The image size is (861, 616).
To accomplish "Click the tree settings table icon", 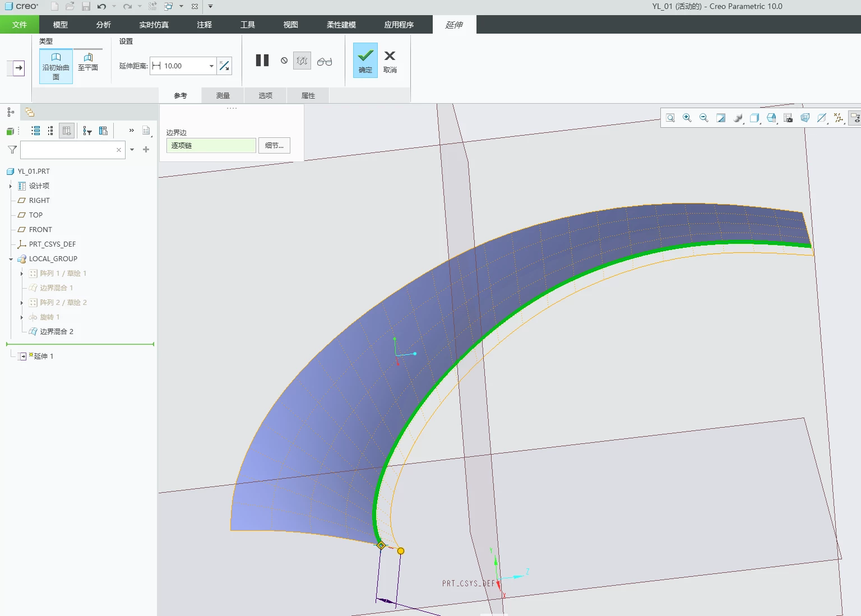I will (x=103, y=131).
